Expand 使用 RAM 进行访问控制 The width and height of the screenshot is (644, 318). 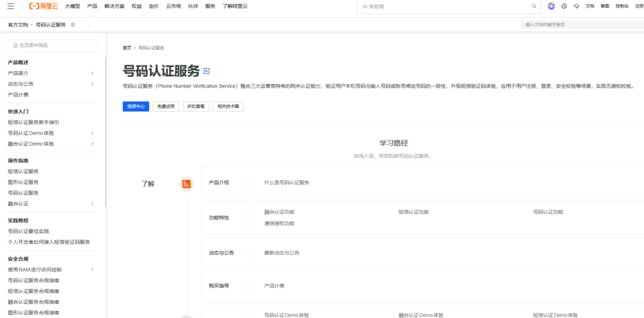click(x=92, y=270)
